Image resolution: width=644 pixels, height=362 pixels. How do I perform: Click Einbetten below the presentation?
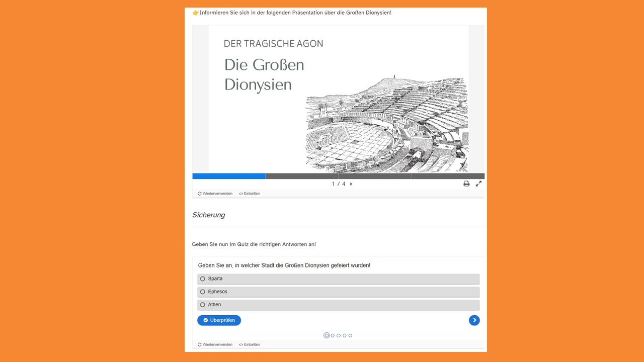pyautogui.click(x=250, y=194)
